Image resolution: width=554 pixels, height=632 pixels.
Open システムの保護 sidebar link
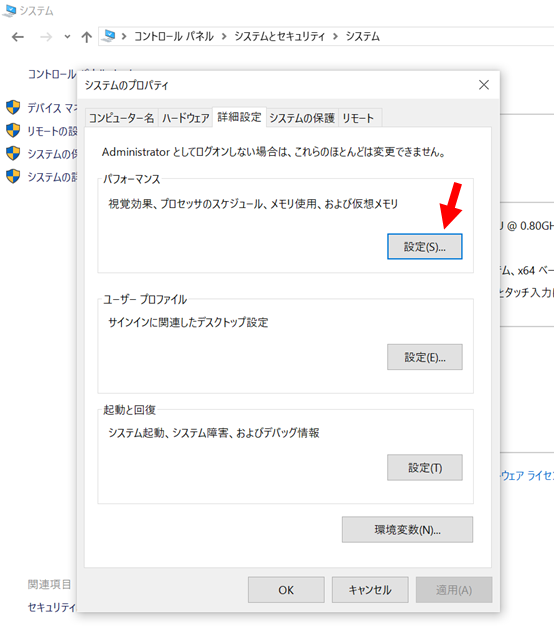tap(52, 154)
